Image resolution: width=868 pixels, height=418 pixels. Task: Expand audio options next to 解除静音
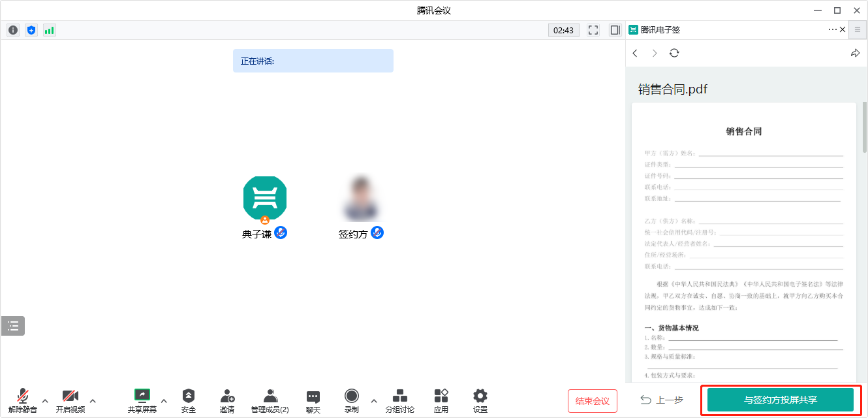45,400
